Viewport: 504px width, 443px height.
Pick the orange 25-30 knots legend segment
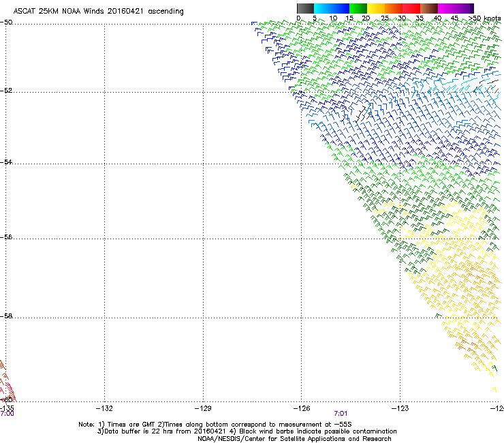[394, 8]
